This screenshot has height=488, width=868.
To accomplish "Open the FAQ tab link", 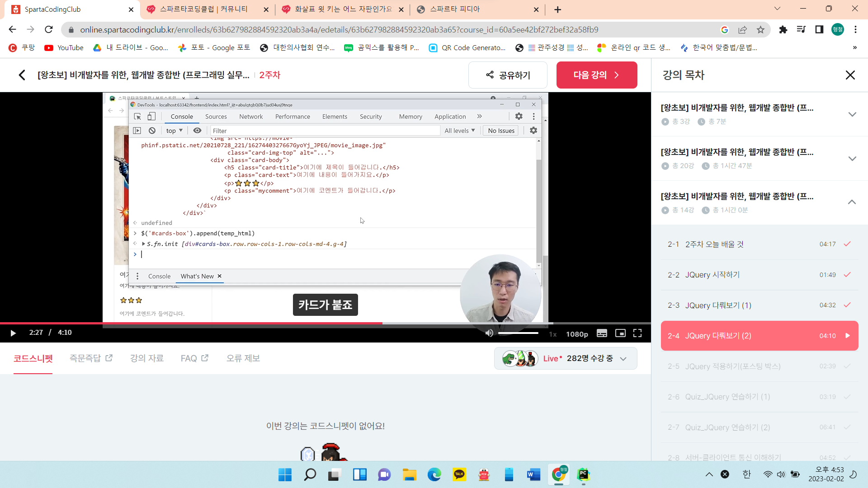I will tap(194, 358).
